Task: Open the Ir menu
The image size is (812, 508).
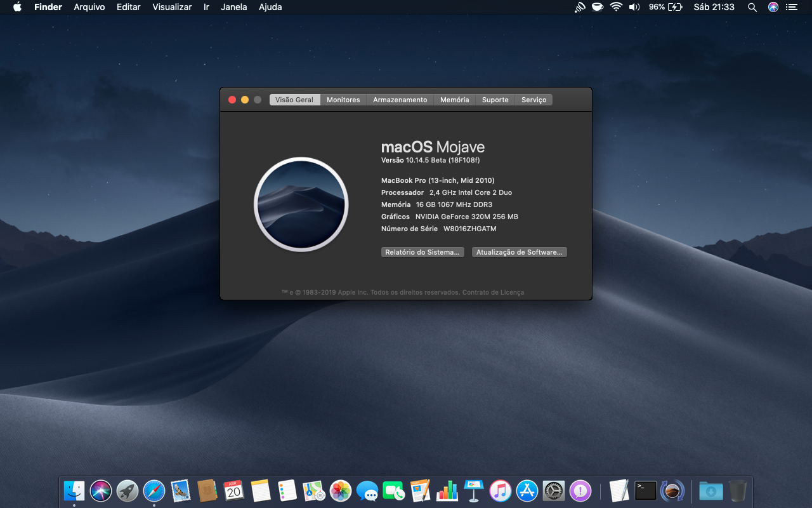Action: pos(206,7)
